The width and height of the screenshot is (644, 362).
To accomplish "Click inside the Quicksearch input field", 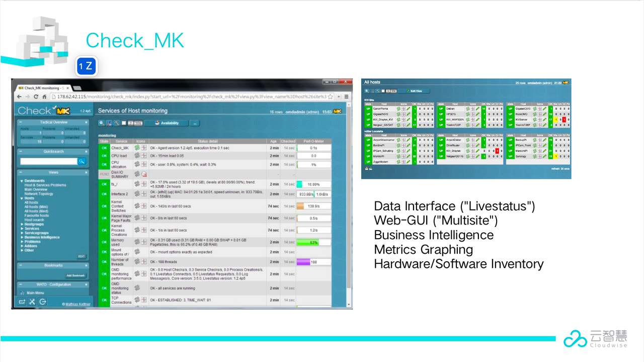I will tap(48, 162).
